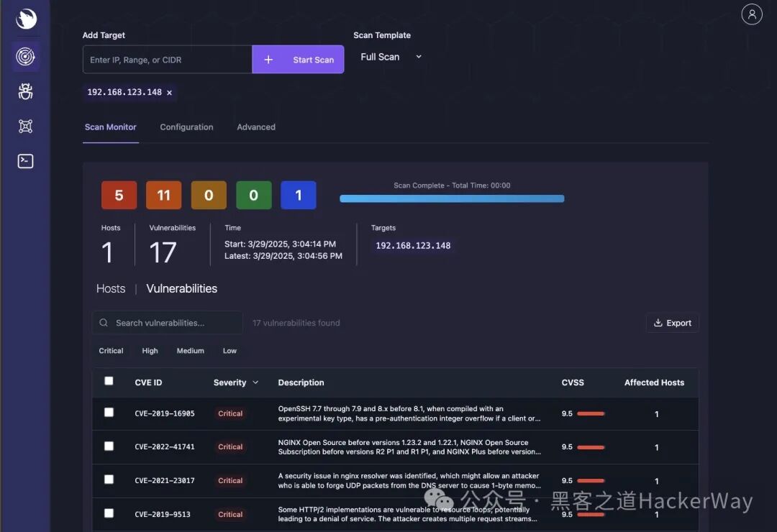Remove target 192.168.123.148 chip with the x

pyautogui.click(x=170, y=93)
